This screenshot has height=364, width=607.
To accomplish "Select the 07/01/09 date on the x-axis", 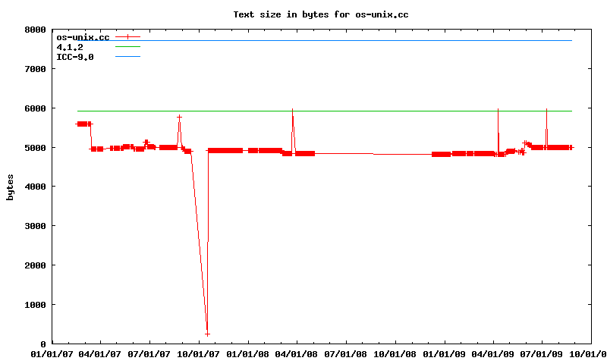I will coord(542,353).
